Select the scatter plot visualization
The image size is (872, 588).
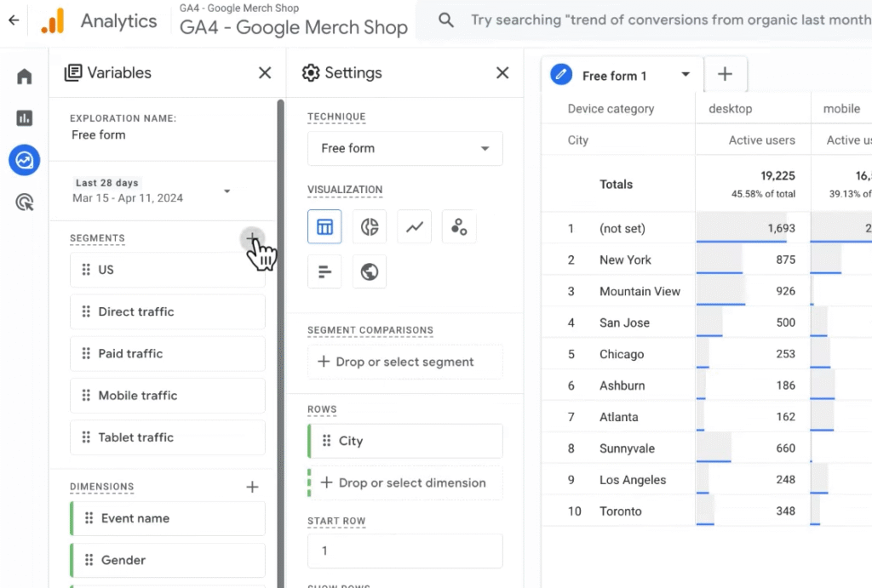459,226
